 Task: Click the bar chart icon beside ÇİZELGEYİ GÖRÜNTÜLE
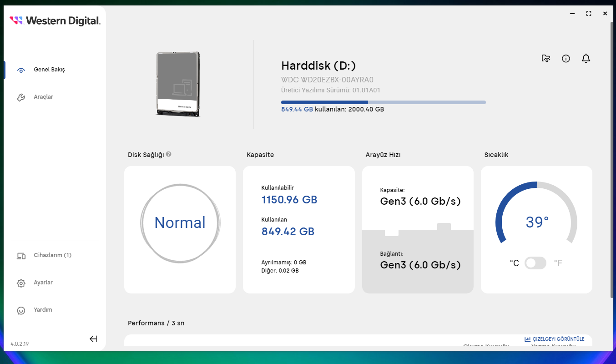(528, 339)
